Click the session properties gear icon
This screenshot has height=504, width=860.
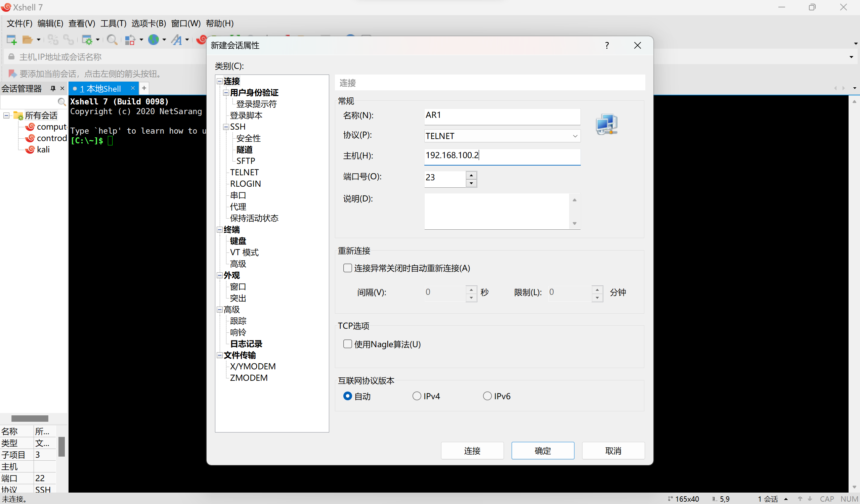click(x=88, y=40)
